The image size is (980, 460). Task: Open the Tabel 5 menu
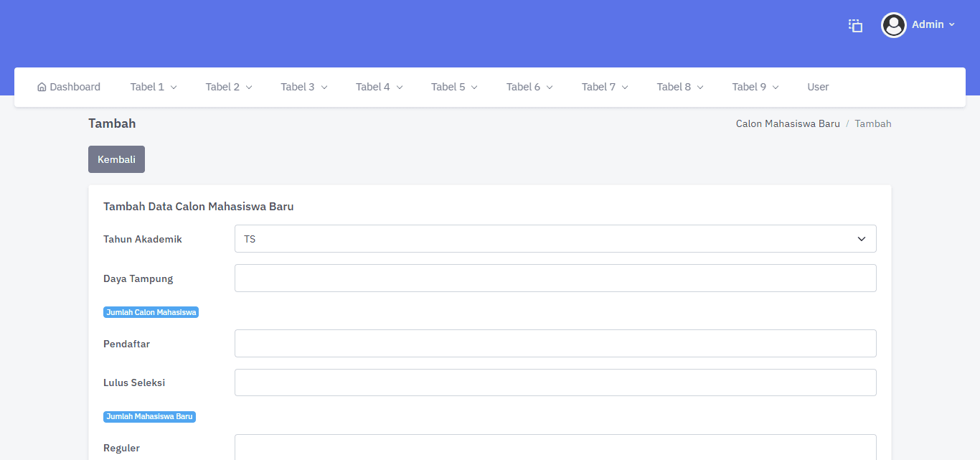coord(455,87)
